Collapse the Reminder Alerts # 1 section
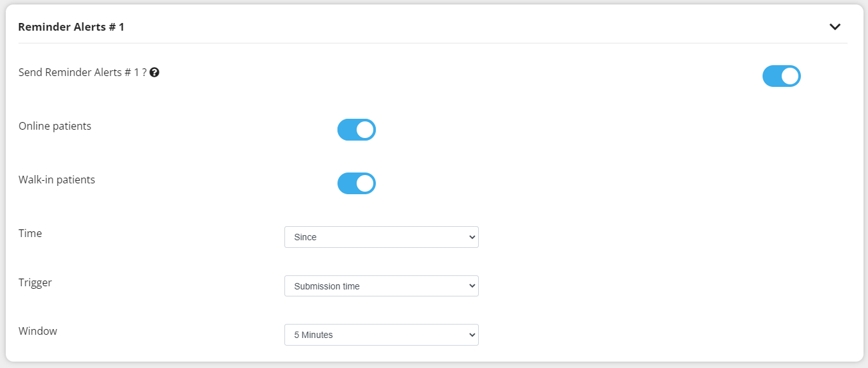868x368 pixels. click(x=835, y=27)
